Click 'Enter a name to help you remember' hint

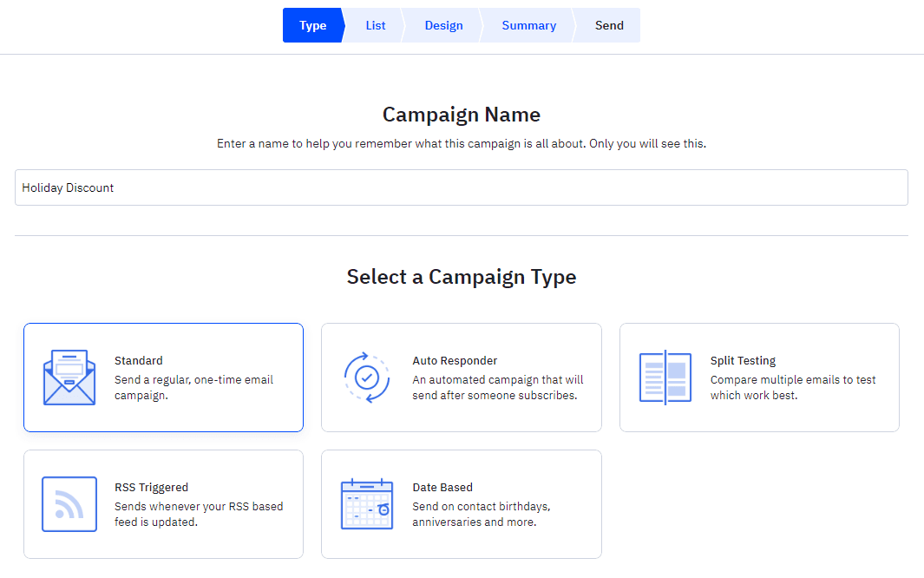[462, 144]
